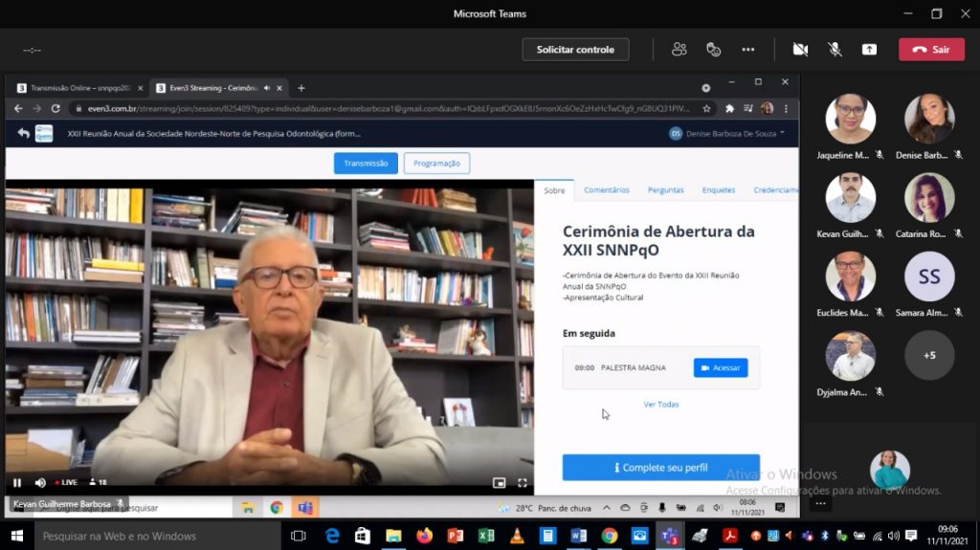Open Task View on the taskbar
Image resolution: width=980 pixels, height=550 pixels.
coord(299,537)
